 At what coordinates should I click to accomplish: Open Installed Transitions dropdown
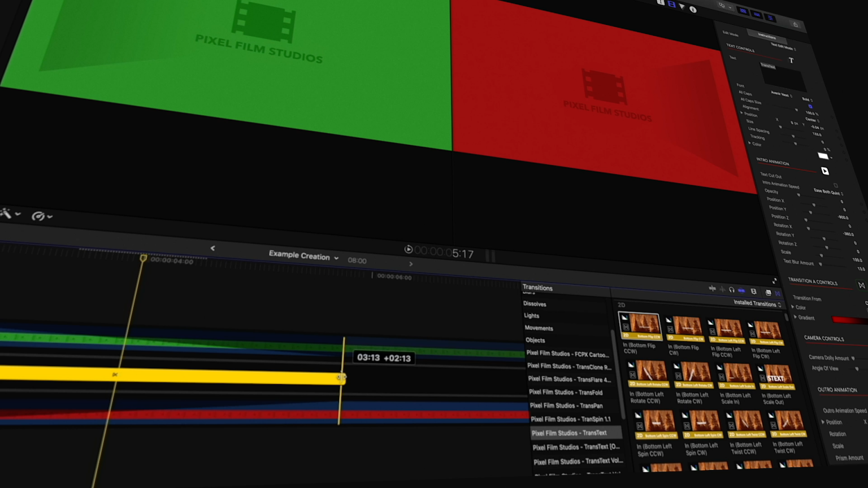pyautogui.click(x=757, y=304)
